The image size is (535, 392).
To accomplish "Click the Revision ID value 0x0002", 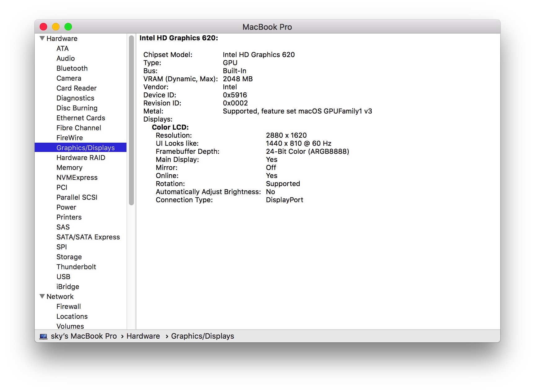I will point(235,103).
